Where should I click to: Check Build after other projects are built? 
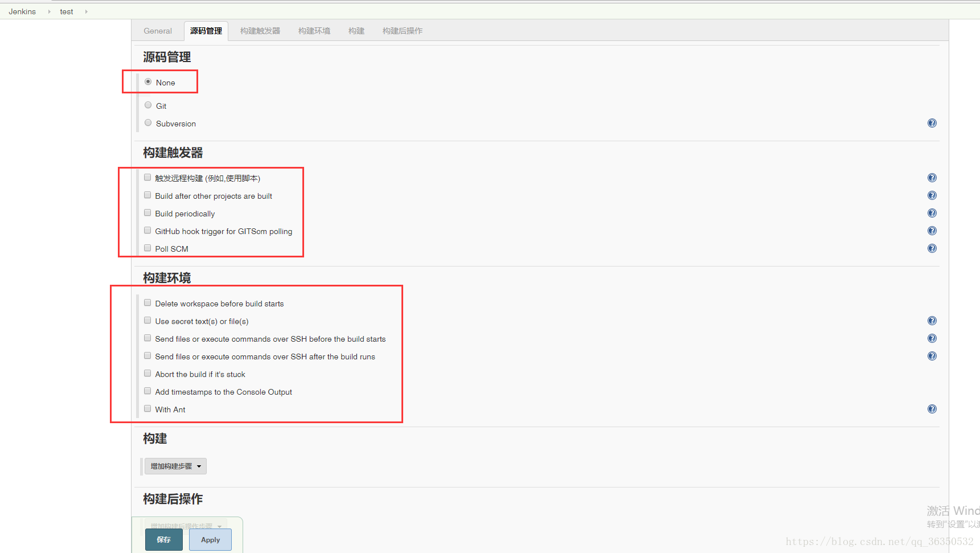pos(147,195)
